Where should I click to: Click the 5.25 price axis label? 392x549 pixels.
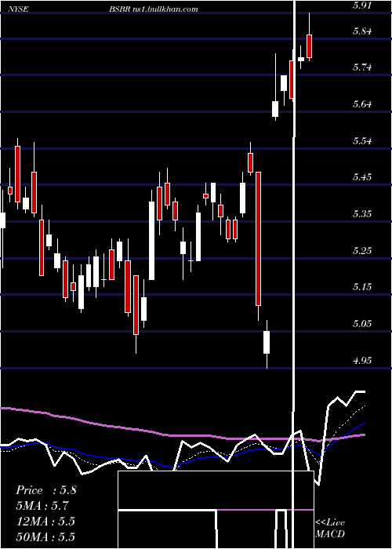coord(362,251)
